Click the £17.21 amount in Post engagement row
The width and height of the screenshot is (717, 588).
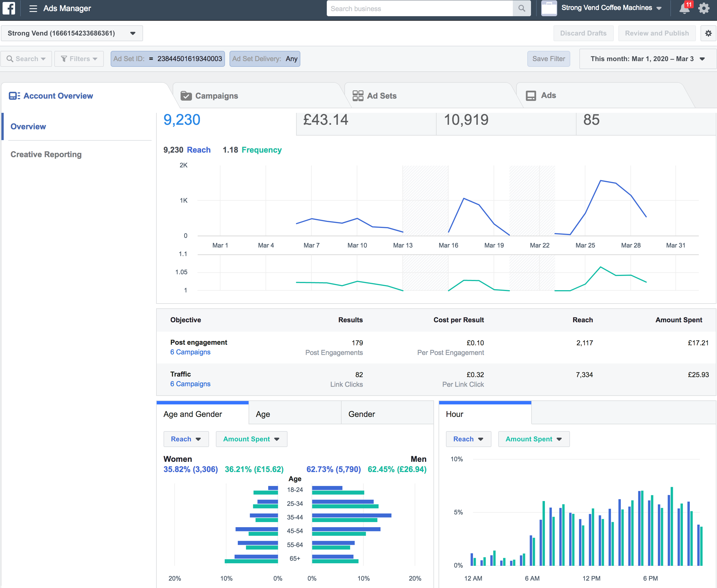pyautogui.click(x=698, y=343)
